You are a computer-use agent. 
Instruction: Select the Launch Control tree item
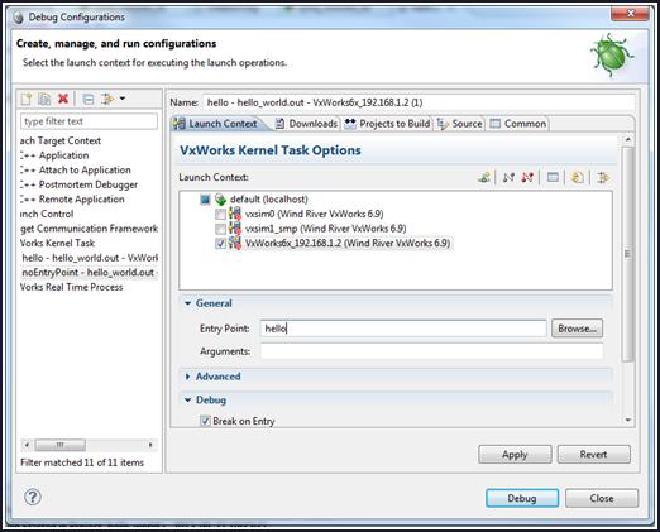point(46,213)
